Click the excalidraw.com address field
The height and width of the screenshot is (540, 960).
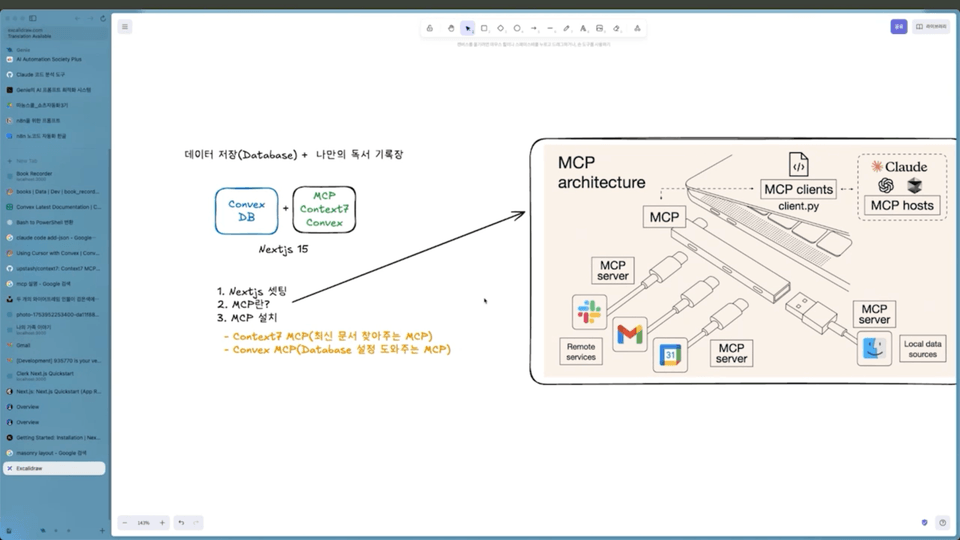pyautogui.click(x=55, y=33)
